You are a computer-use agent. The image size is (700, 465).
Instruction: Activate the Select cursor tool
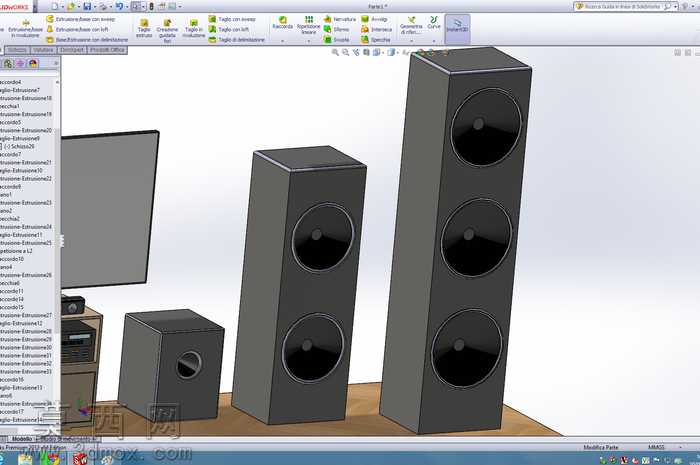click(x=136, y=6)
